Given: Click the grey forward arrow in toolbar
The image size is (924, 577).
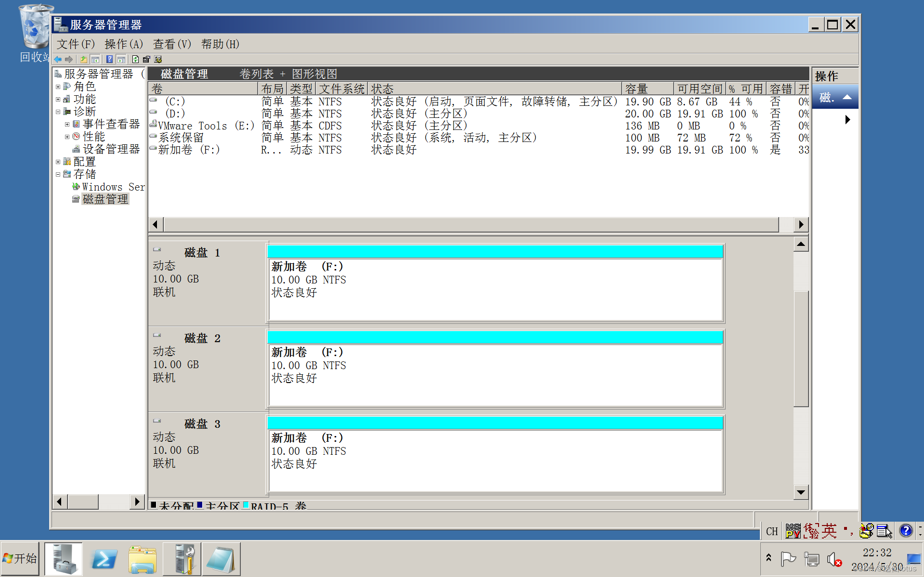Looking at the screenshot, I should pos(69,59).
